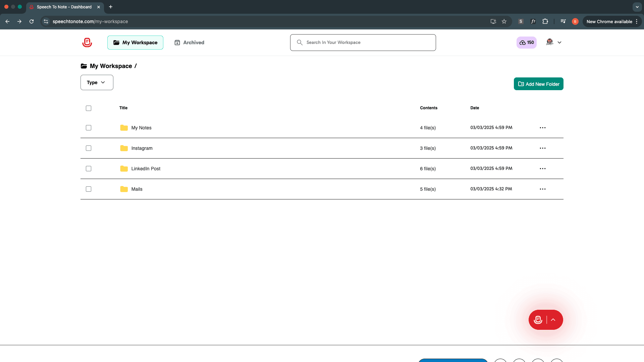Select the My Notes folder checkbox
Image resolution: width=644 pixels, height=362 pixels.
pyautogui.click(x=89, y=128)
